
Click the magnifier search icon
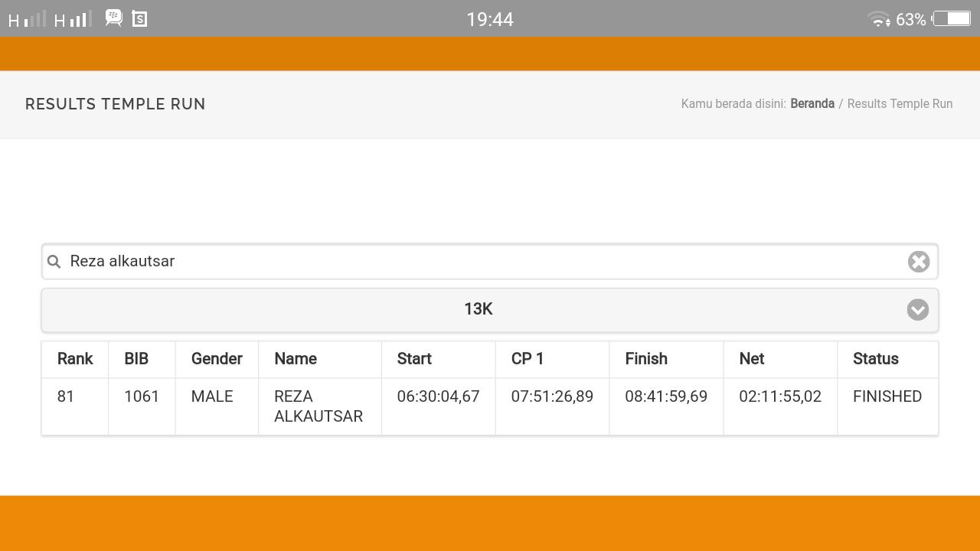[54, 262]
